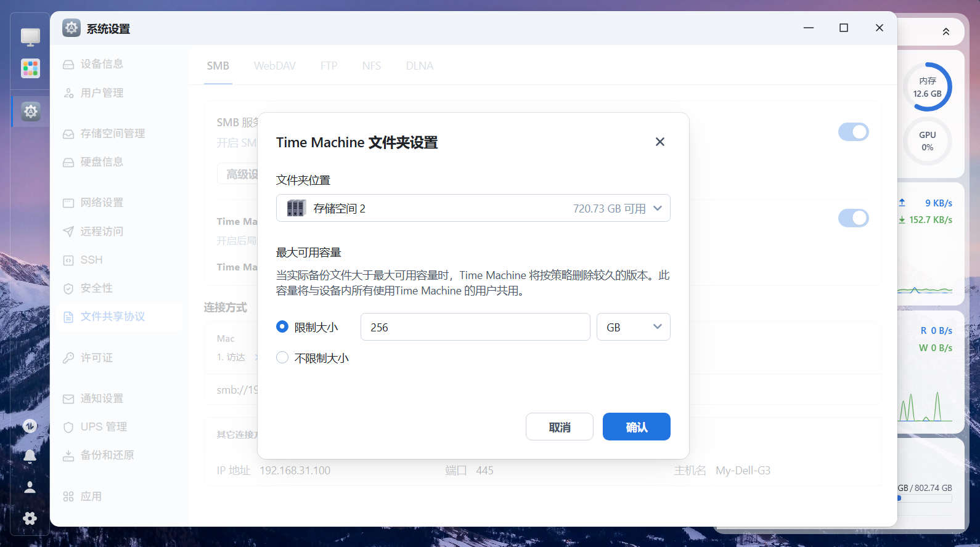Open 备份和还原 page

tap(120, 455)
